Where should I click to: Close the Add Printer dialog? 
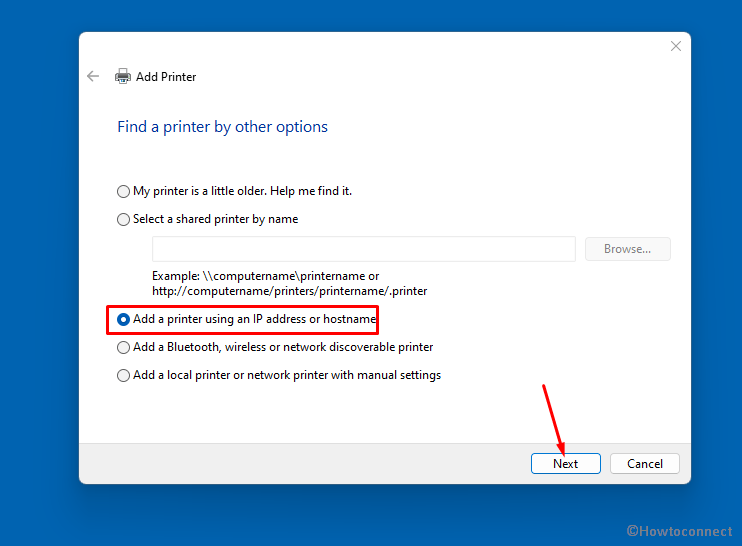676,46
